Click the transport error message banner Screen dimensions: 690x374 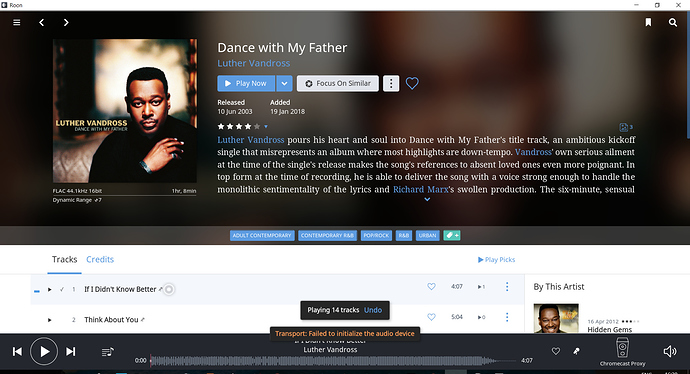click(345, 334)
